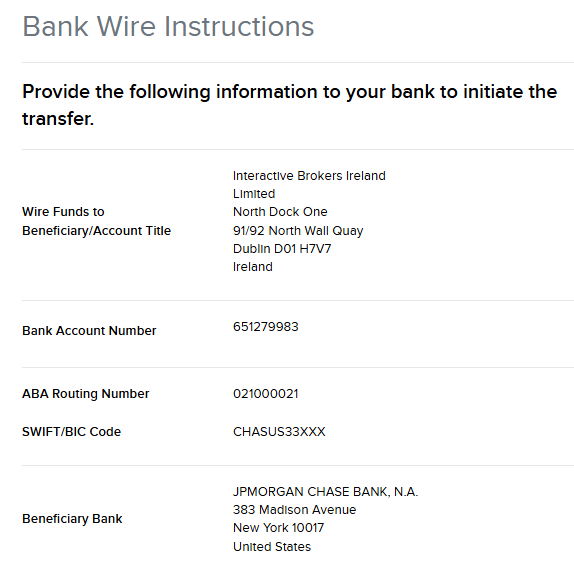Click JPMORGAN CHASE BANK, N.A. text
Screen dimensions: 574x576
[x=325, y=492]
